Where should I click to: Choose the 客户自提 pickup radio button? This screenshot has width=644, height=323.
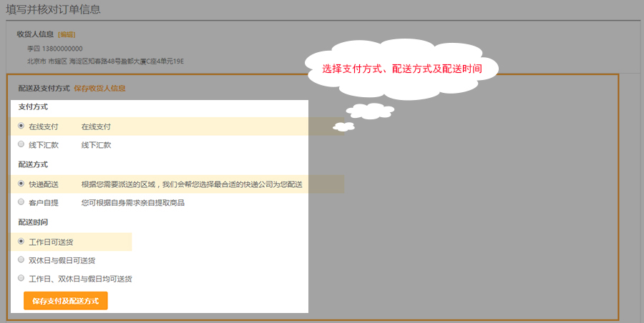[x=21, y=202]
